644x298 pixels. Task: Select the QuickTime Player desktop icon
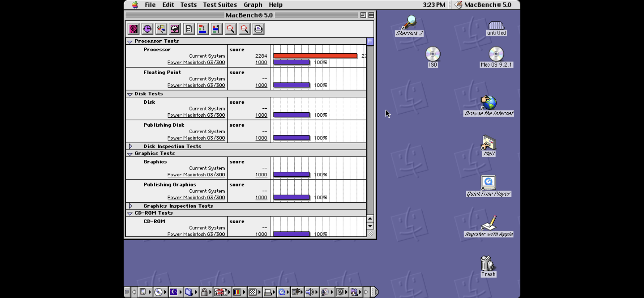point(489,186)
